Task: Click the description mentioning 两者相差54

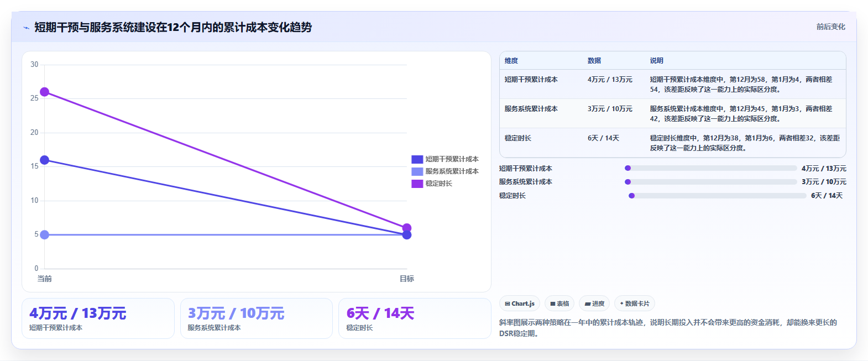Action: [x=741, y=85]
